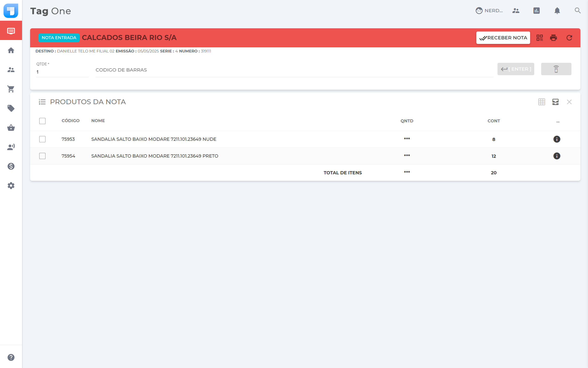The height and width of the screenshot is (368, 588).
Task: Click the NOME column header
Action: (98, 121)
